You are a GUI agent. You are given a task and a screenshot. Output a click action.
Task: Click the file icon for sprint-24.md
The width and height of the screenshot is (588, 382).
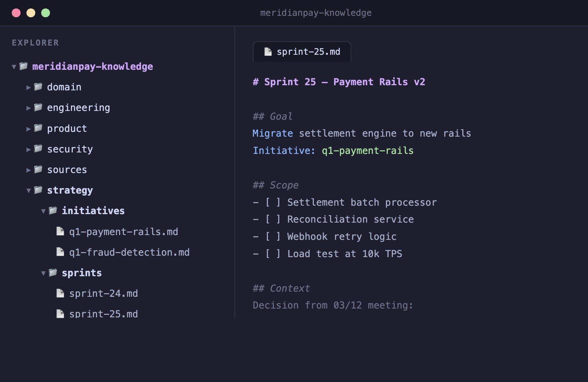[x=60, y=293]
